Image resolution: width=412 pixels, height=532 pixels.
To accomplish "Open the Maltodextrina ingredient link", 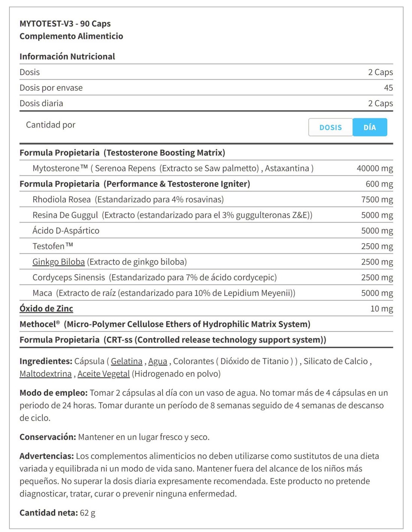I will coord(45,374).
